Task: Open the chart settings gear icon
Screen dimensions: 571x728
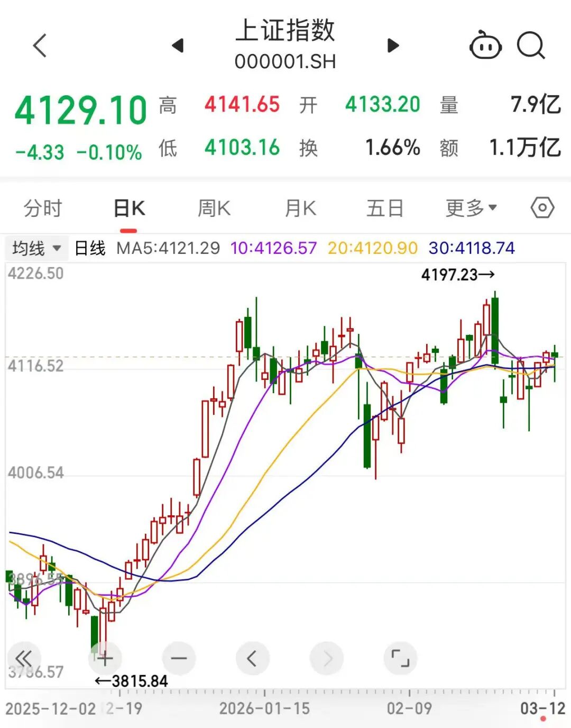Action: click(x=542, y=208)
